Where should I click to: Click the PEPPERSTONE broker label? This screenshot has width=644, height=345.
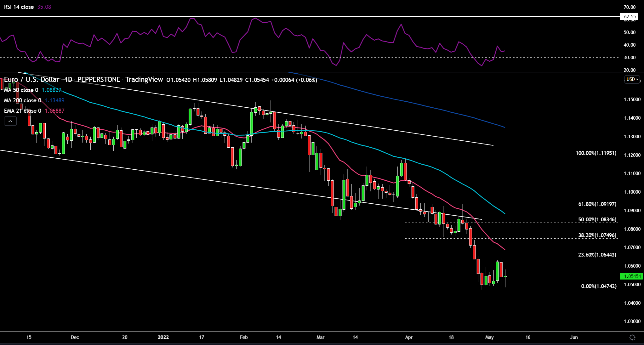(99, 80)
